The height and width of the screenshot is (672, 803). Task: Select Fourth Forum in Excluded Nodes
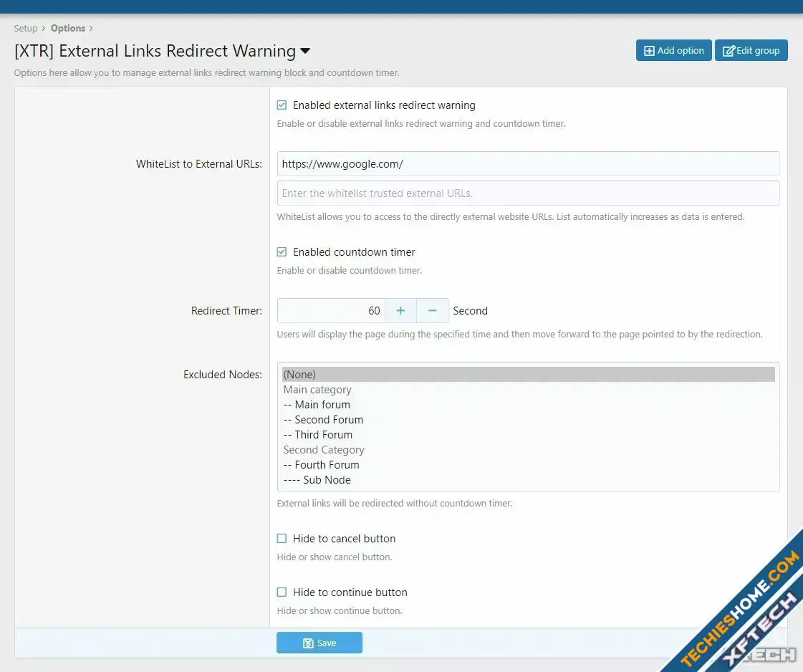click(528, 465)
